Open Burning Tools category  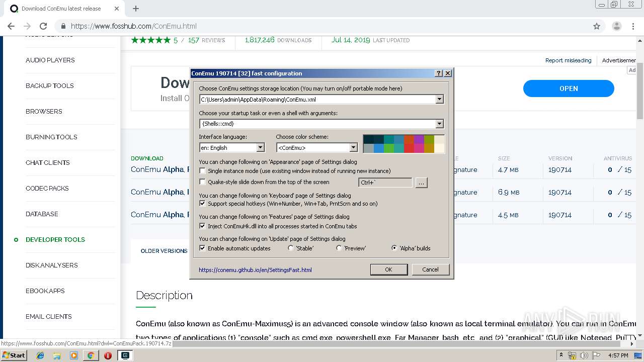(x=51, y=137)
